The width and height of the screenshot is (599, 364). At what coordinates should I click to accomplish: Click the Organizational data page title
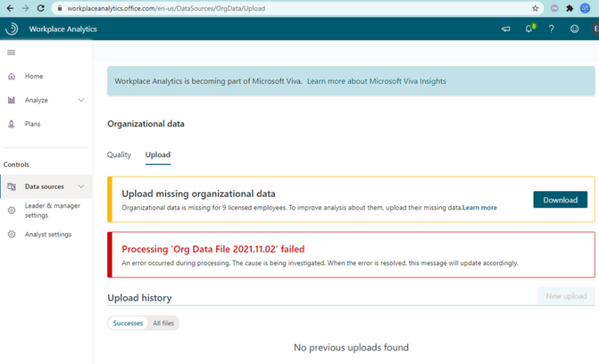[146, 124]
